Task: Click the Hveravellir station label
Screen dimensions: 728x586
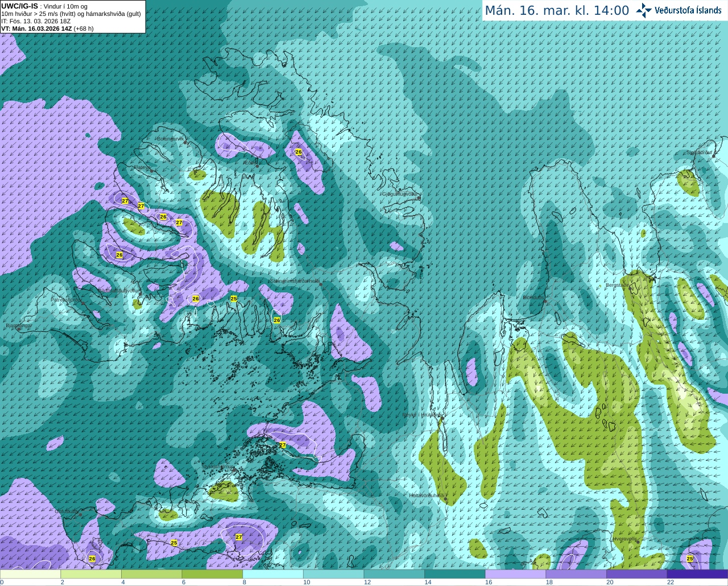Action: 624,539
